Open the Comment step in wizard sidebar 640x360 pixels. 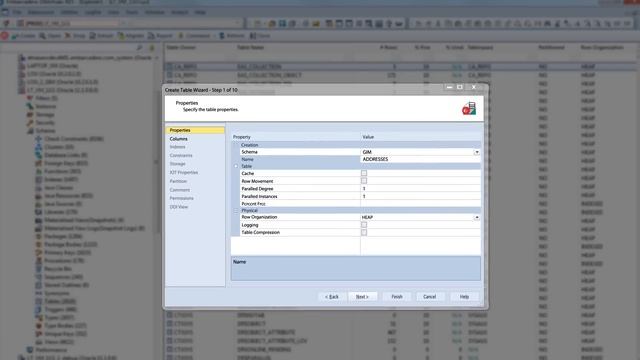pos(180,190)
